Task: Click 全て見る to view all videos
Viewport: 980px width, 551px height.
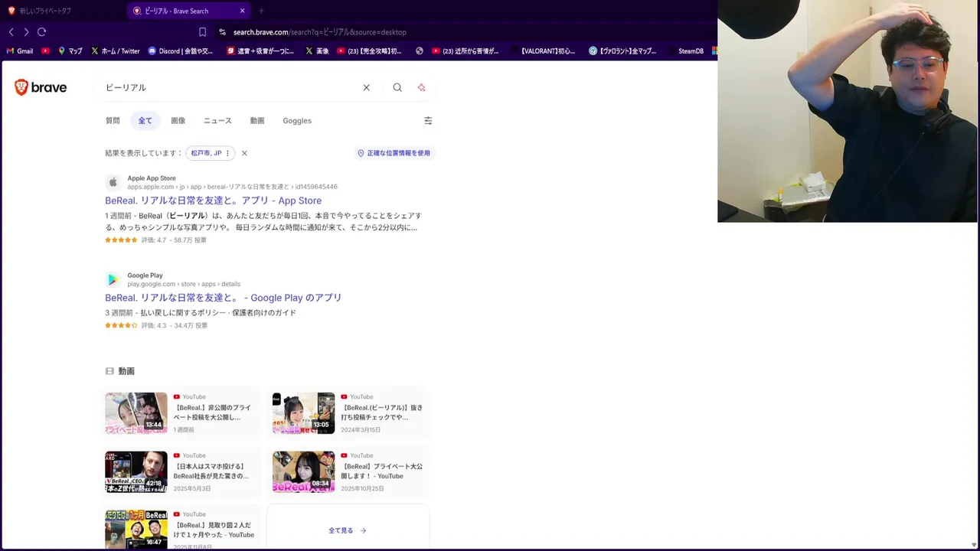Action: coord(348,530)
